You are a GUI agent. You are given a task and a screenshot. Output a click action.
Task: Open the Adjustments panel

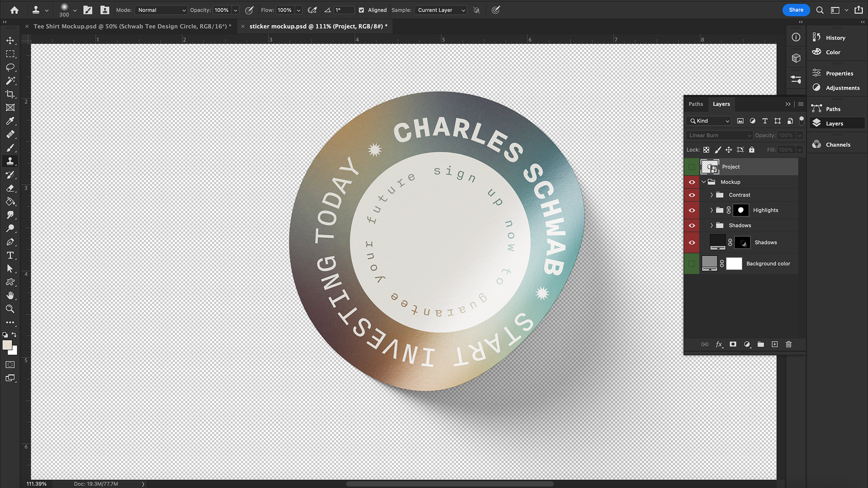coord(842,88)
